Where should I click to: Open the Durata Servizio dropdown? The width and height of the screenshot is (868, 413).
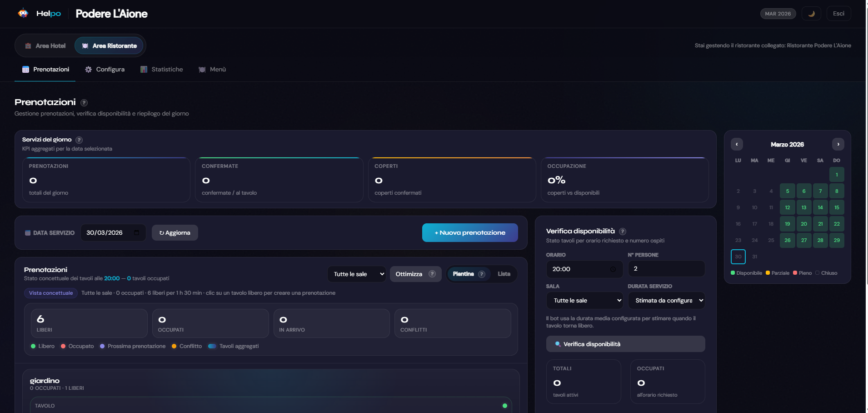tap(666, 300)
